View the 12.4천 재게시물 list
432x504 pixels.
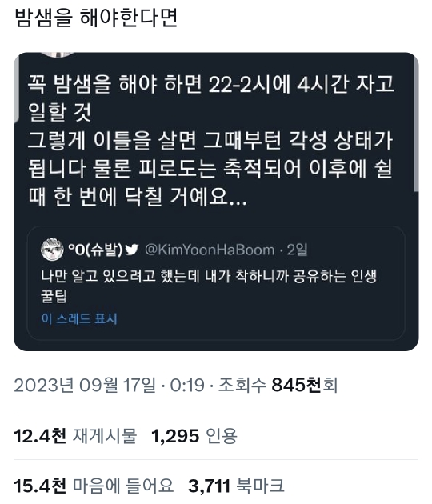tap(75, 436)
